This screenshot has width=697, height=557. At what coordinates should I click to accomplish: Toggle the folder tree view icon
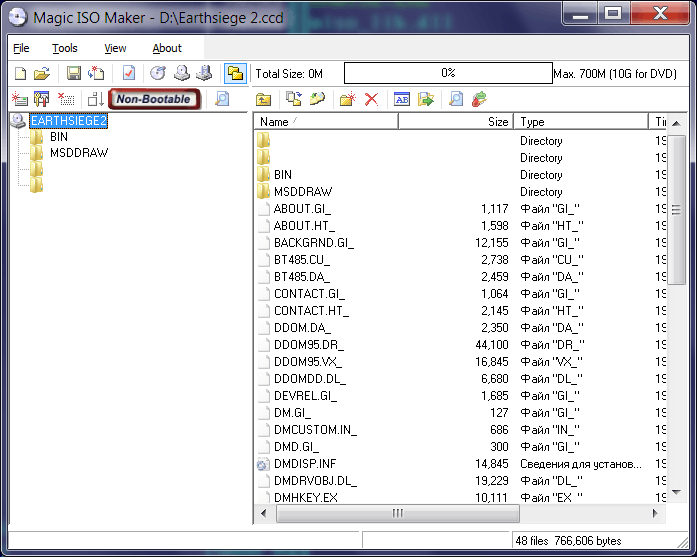click(x=235, y=74)
